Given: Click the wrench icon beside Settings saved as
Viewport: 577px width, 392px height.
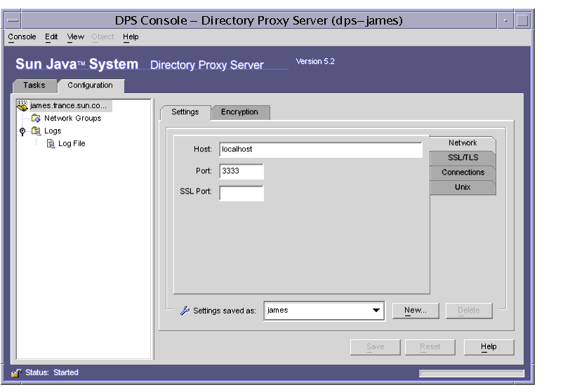Looking at the screenshot, I should pyautogui.click(x=185, y=311).
